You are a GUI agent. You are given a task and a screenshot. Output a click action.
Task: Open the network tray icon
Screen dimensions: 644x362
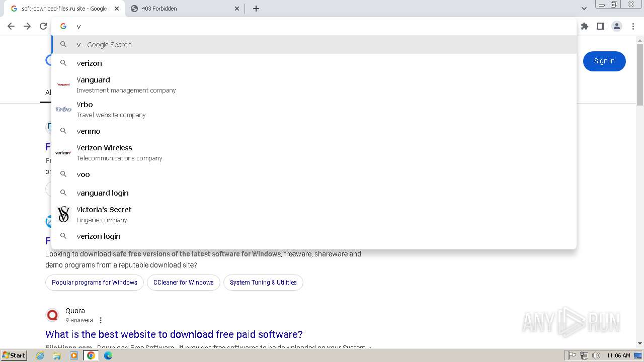pyautogui.click(x=584, y=355)
